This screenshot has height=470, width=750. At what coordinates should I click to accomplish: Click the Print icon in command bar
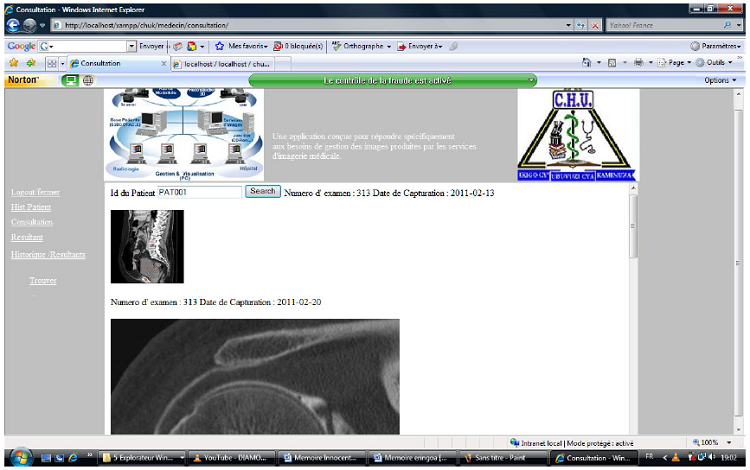[x=637, y=63]
